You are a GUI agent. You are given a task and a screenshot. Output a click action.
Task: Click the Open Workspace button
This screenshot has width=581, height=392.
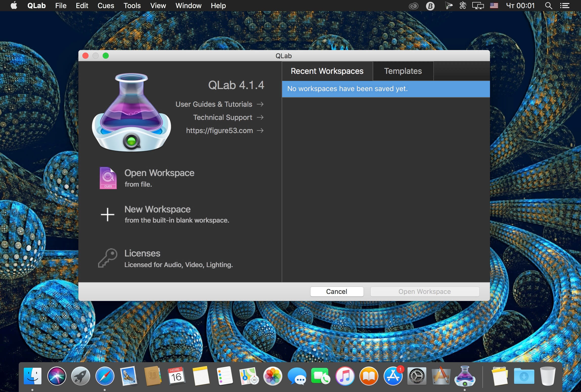pyautogui.click(x=424, y=291)
